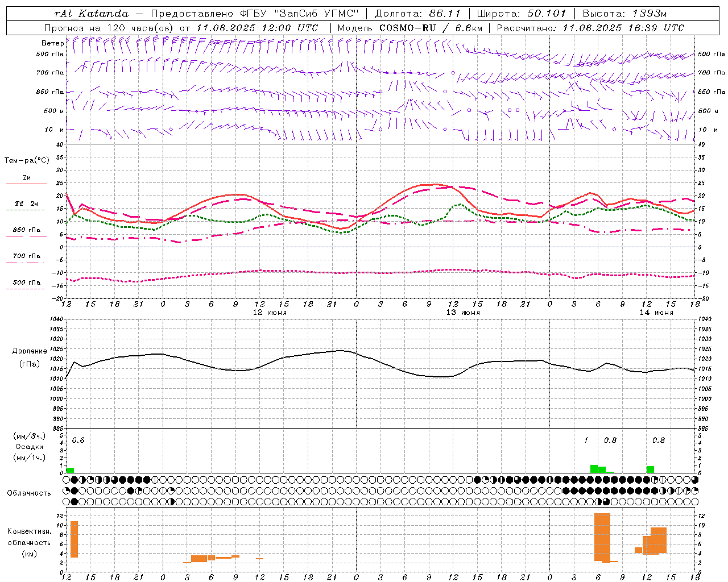Click the Высота: 1393м header field

pos(624,14)
